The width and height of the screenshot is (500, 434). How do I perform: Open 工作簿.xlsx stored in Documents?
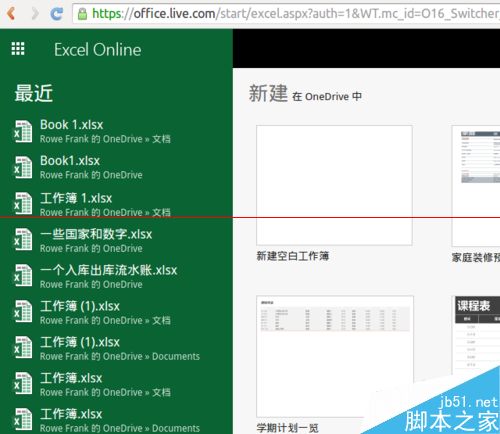(x=71, y=414)
